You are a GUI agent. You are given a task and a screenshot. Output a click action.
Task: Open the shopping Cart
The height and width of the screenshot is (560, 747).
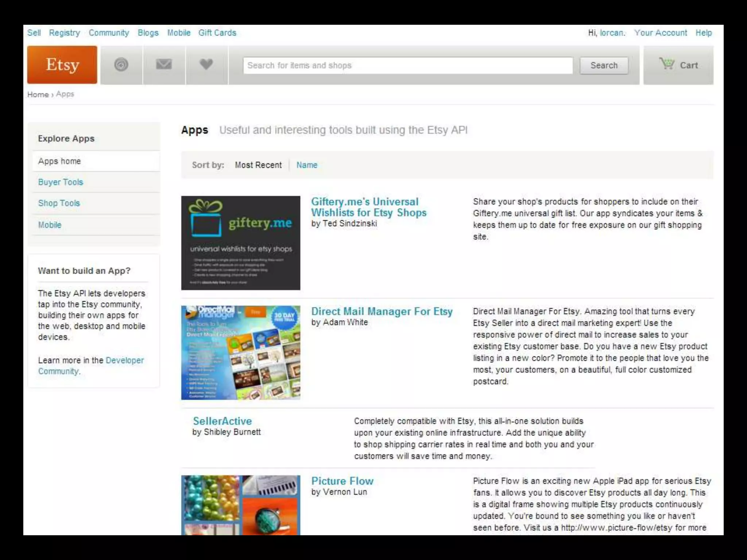tap(678, 65)
